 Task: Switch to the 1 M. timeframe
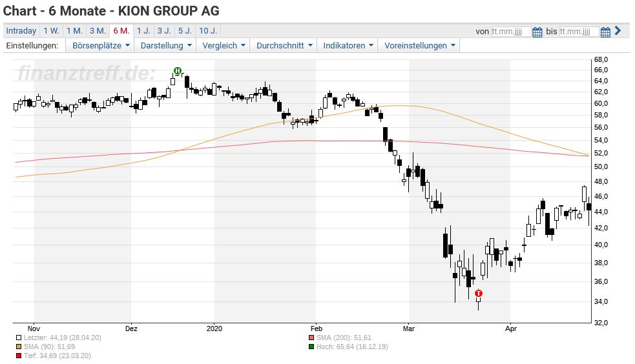(74, 31)
